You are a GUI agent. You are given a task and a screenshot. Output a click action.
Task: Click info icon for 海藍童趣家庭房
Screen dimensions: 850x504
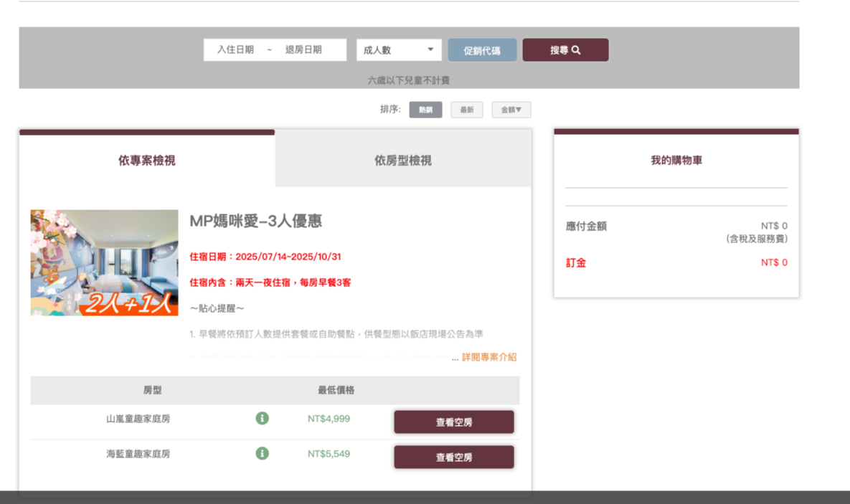[x=263, y=453]
